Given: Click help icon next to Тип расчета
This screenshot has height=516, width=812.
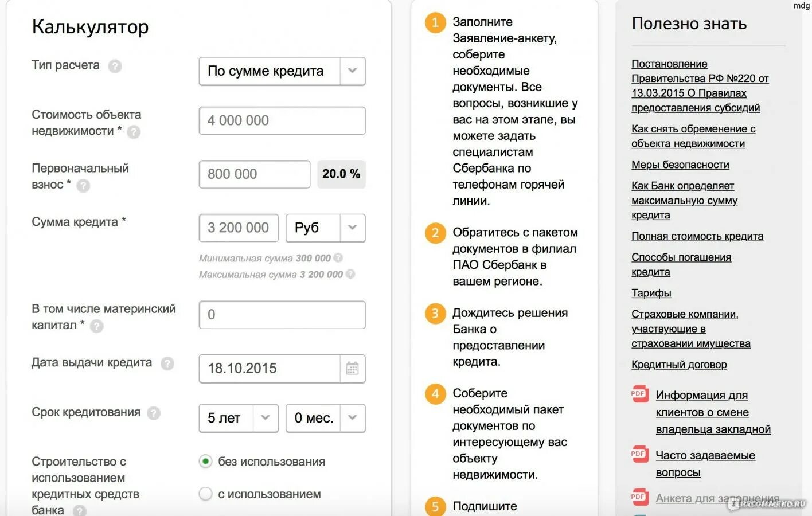Looking at the screenshot, I should [x=115, y=66].
